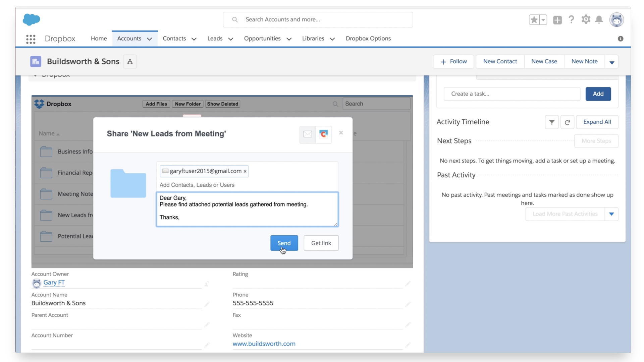Open the Notifications bell icon
Viewport: 644px width, 362px height.
pos(599,20)
